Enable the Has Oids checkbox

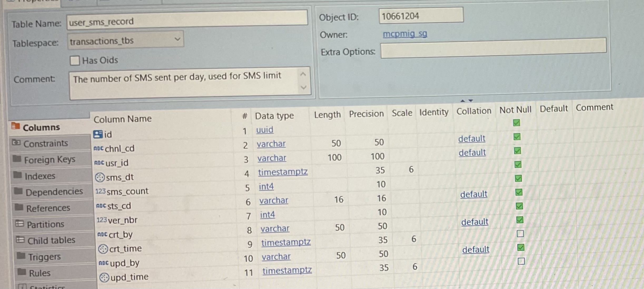[75, 60]
